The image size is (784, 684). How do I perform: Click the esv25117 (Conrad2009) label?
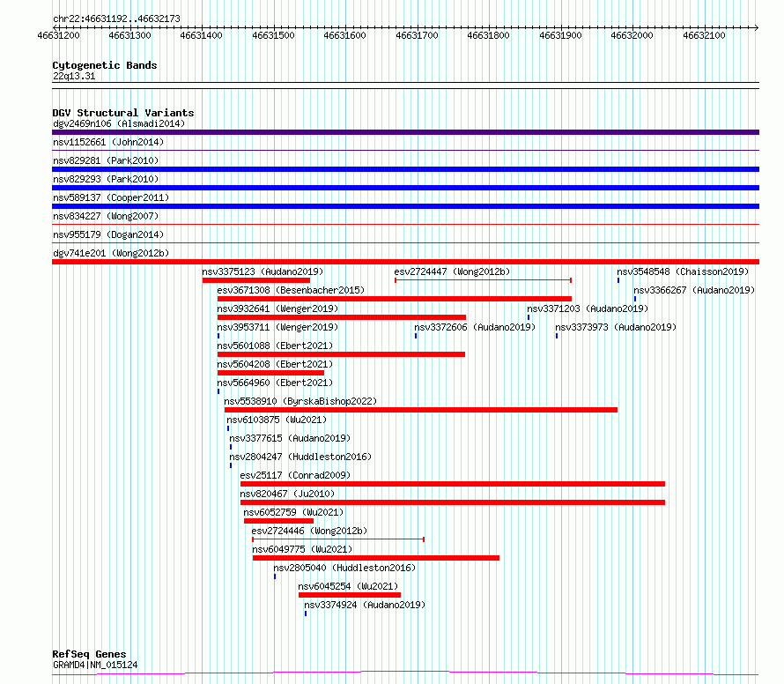tap(295, 475)
